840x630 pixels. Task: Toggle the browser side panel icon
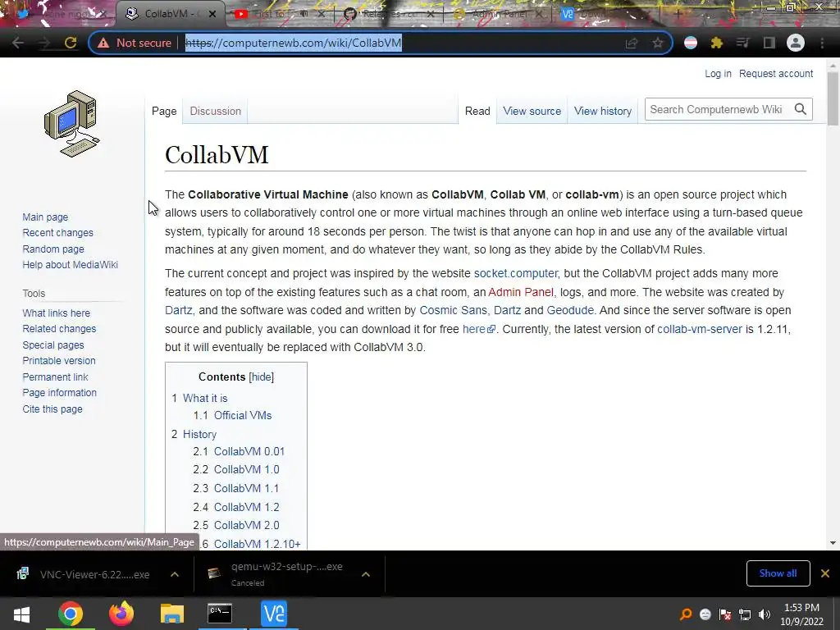(769, 43)
